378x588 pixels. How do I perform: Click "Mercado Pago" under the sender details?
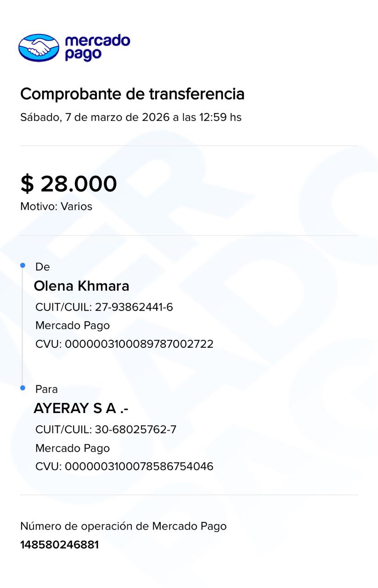tap(73, 326)
